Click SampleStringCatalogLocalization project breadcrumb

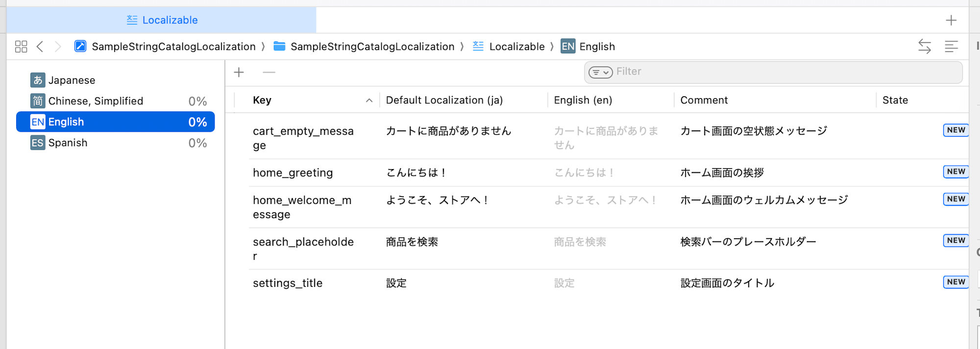[x=173, y=47]
